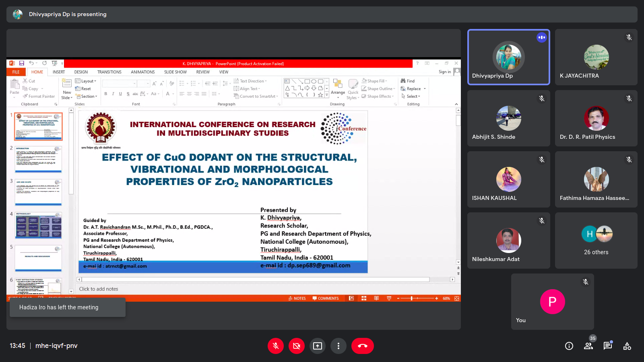Open the SLIDE SHOW ribbon tab

coord(175,72)
